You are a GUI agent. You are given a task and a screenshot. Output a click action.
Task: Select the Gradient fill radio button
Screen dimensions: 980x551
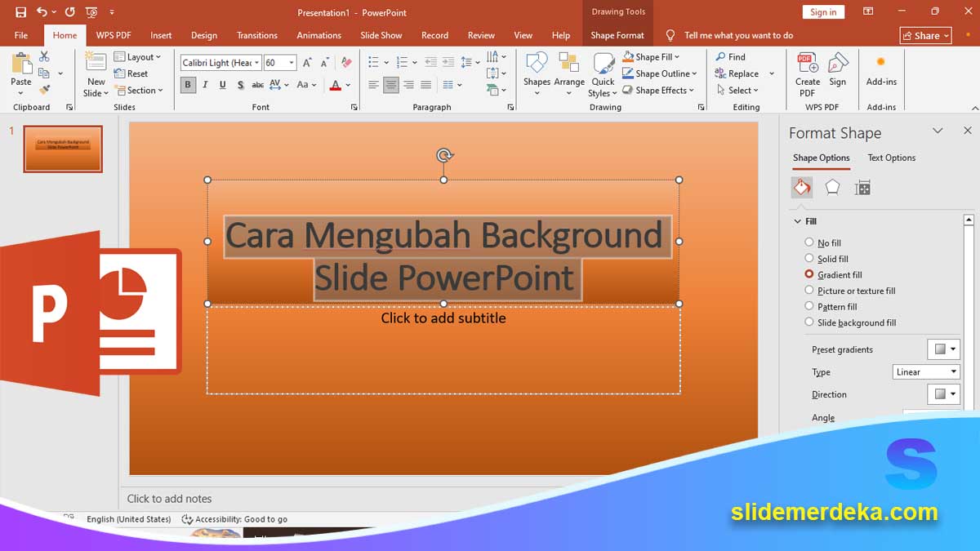809,274
